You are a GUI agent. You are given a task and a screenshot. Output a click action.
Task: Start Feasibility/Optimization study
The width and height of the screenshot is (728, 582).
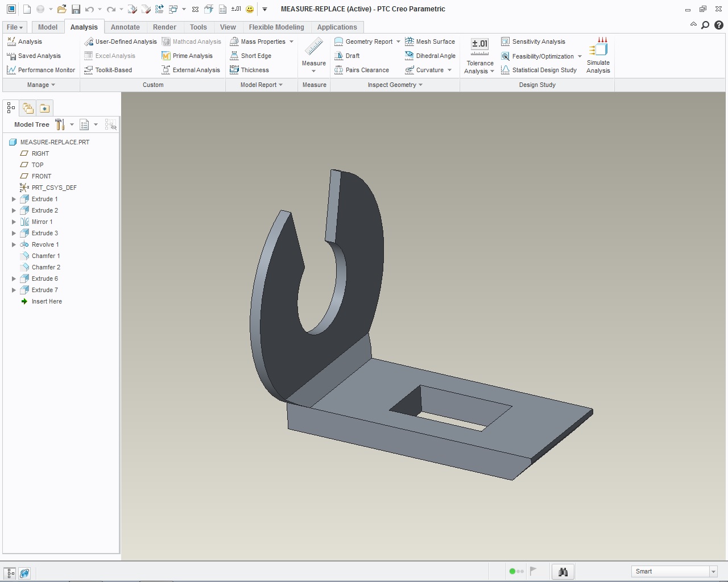(537, 56)
